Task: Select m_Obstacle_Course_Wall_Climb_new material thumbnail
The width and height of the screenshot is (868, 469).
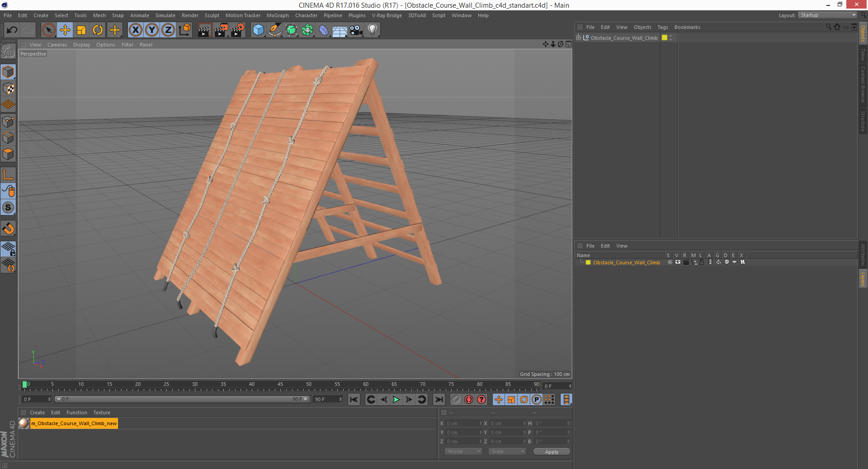Action: point(24,423)
